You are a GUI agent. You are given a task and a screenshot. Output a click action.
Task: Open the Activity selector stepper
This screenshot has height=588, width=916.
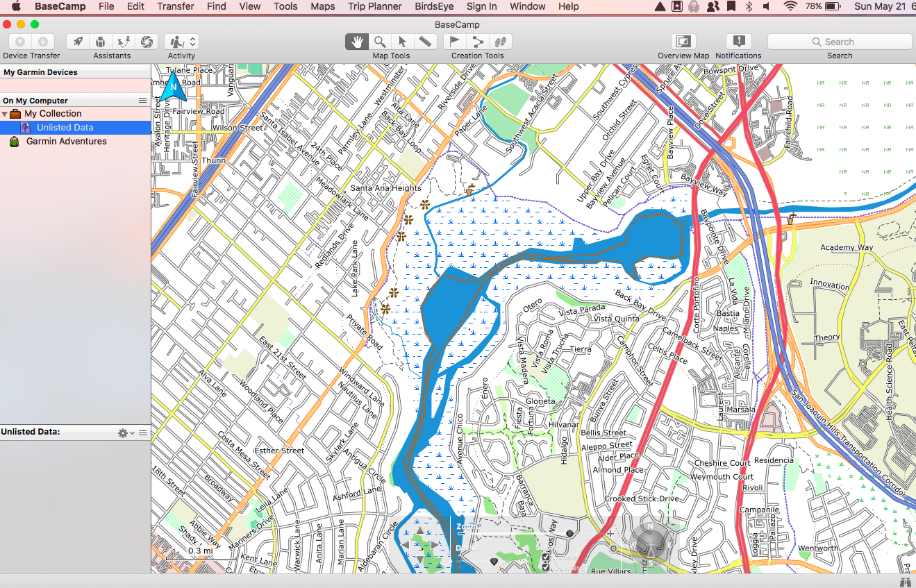coord(191,42)
